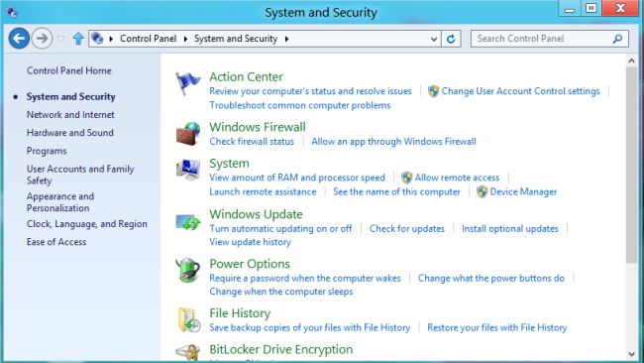The width and height of the screenshot is (644, 363).
Task: Expand the address bar history dropdown
Action: 434,39
